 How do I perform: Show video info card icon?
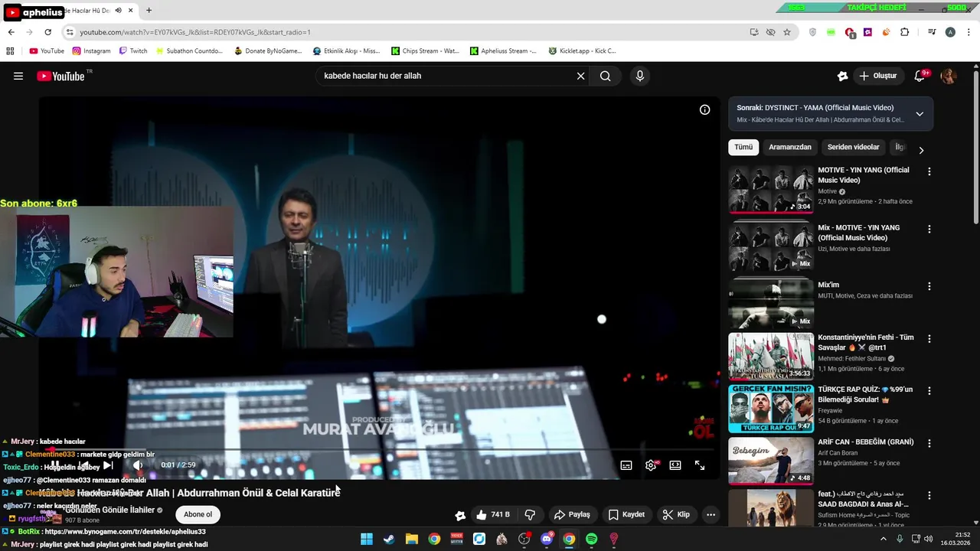point(705,109)
